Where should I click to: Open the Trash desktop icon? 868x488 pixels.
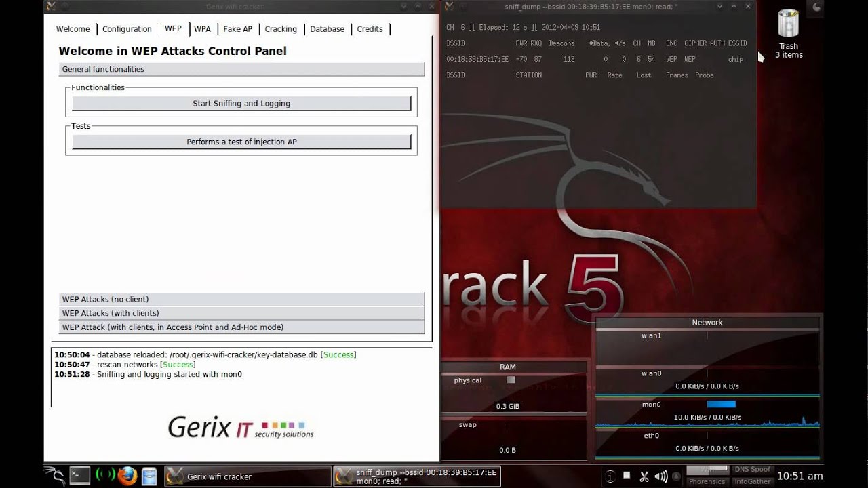tap(788, 34)
